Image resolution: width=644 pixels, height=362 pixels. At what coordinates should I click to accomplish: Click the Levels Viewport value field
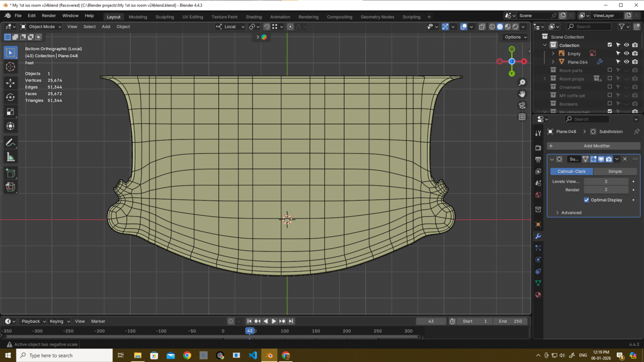click(x=606, y=182)
